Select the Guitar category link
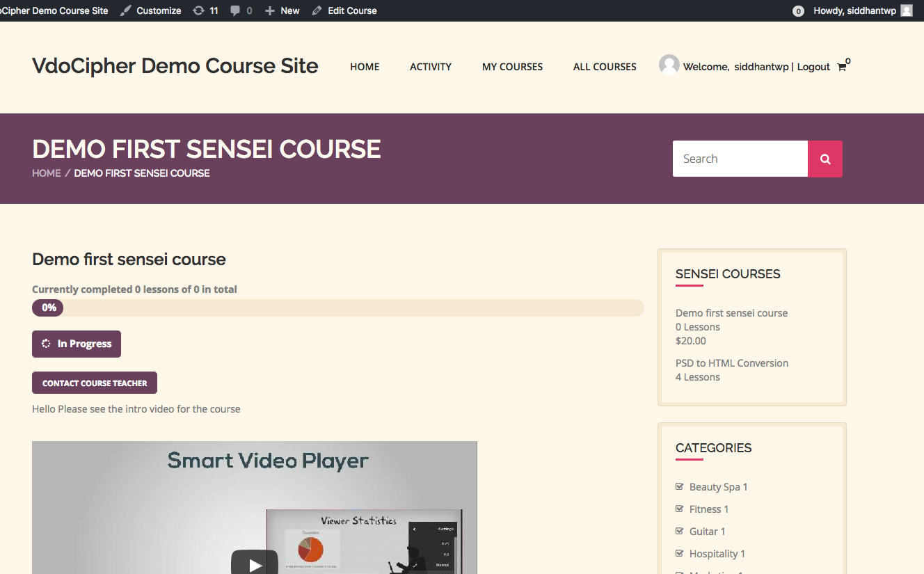The image size is (924, 574). [703, 532]
